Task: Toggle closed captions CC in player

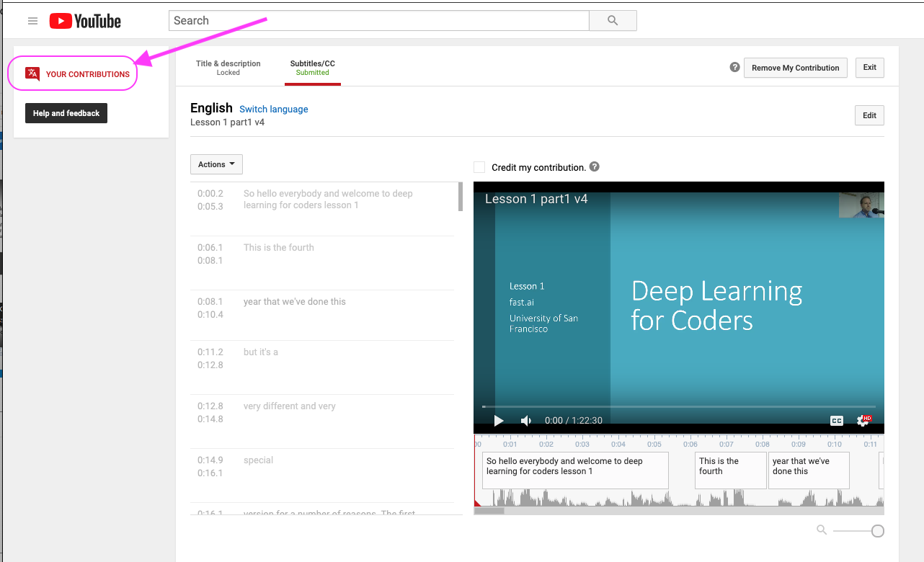Action: [x=836, y=421]
